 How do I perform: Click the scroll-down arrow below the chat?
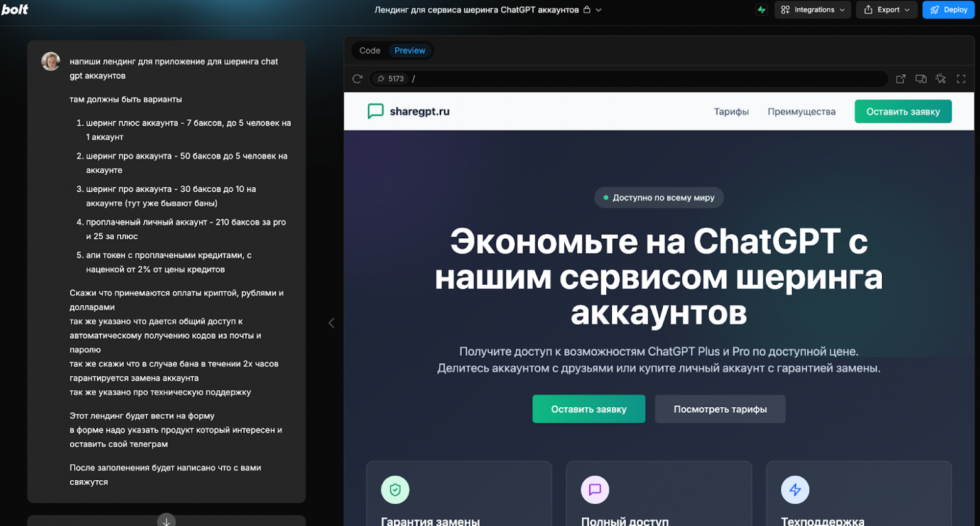click(x=166, y=520)
